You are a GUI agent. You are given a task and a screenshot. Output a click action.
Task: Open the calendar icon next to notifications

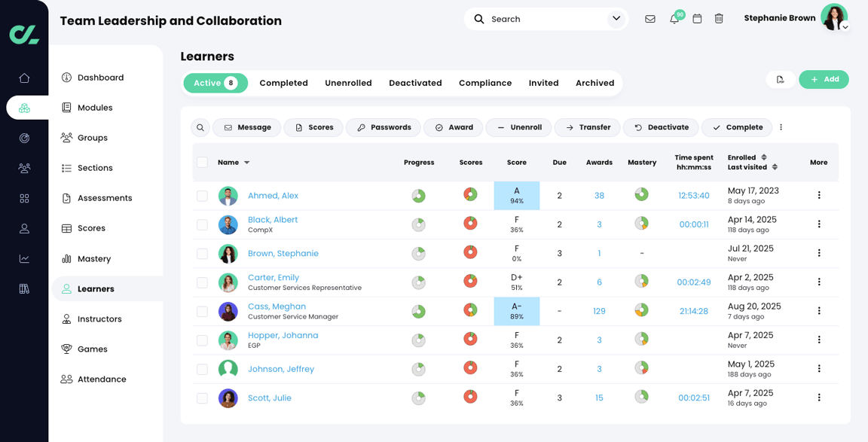pyautogui.click(x=697, y=18)
